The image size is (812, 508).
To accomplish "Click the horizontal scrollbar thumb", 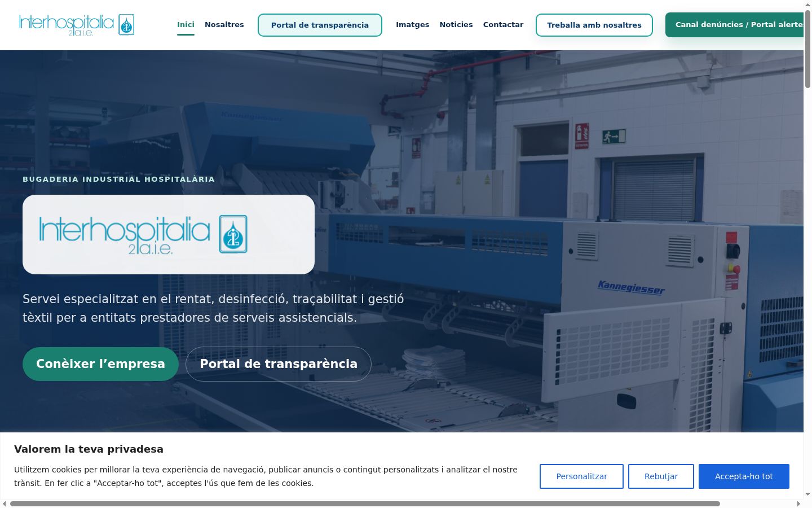I will 365,503.
